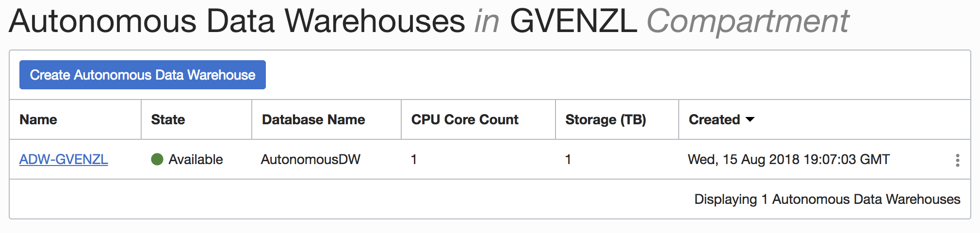The width and height of the screenshot is (980, 233).
Task: Click the GVENZL compartment name in heading
Action: click(x=573, y=21)
